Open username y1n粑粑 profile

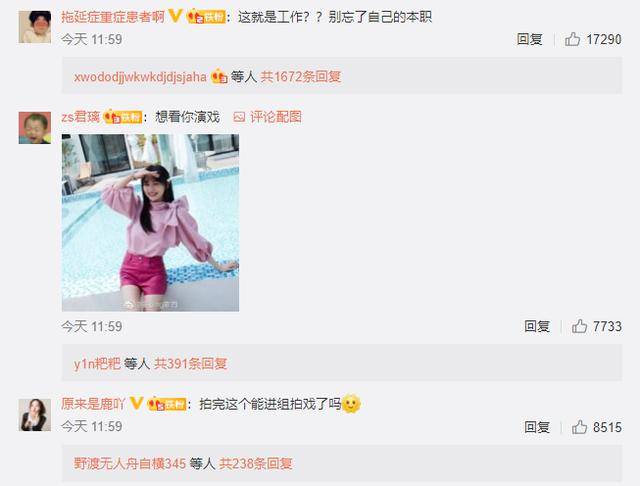(97, 363)
